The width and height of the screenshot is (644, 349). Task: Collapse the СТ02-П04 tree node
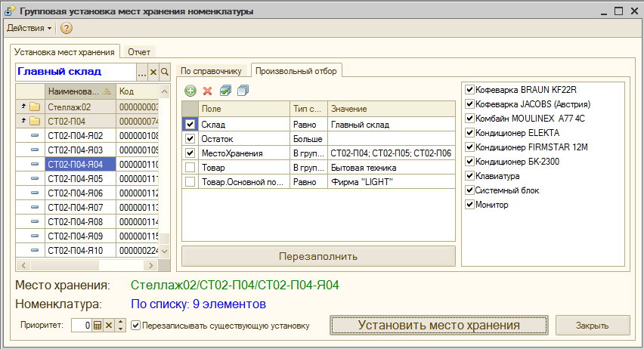(x=23, y=121)
